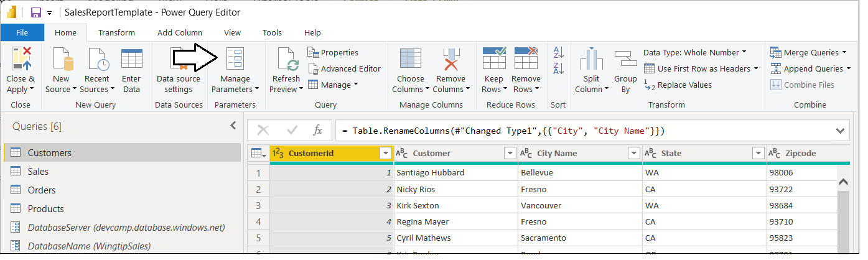Switch to the Transform tab
The height and width of the screenshot is (260, 868).
116,32
